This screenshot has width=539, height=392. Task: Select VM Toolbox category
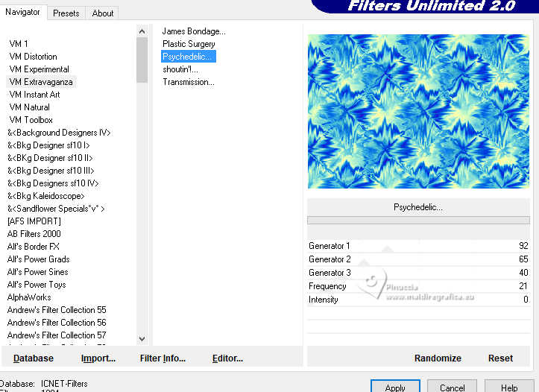point(31,120)
